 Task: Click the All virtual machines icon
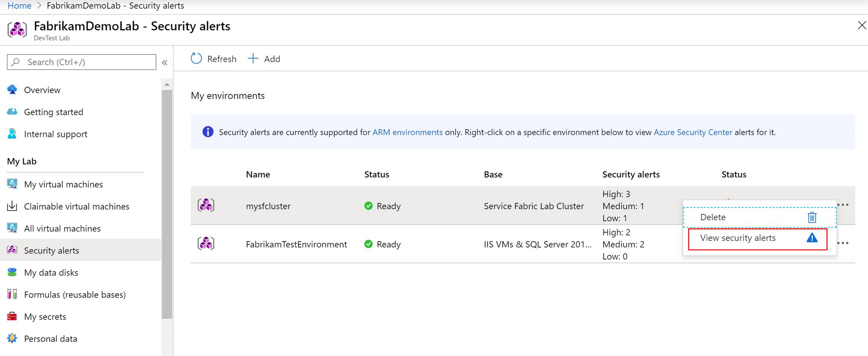[12, 228]
